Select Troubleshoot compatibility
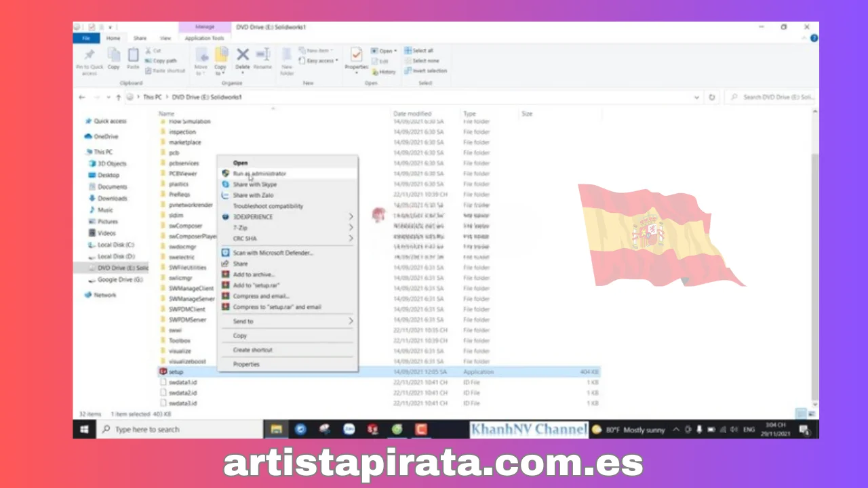 click(288, 206)
